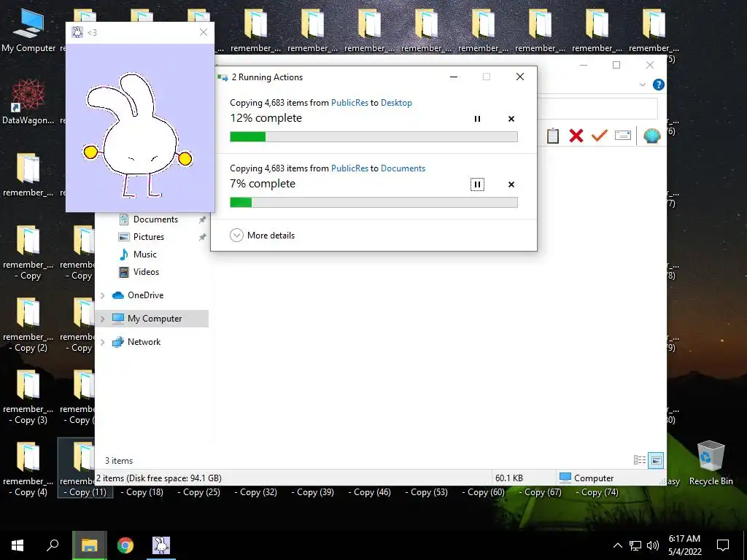Open the volume control tray icon
747x560 pixels.
tap(653, 545)
